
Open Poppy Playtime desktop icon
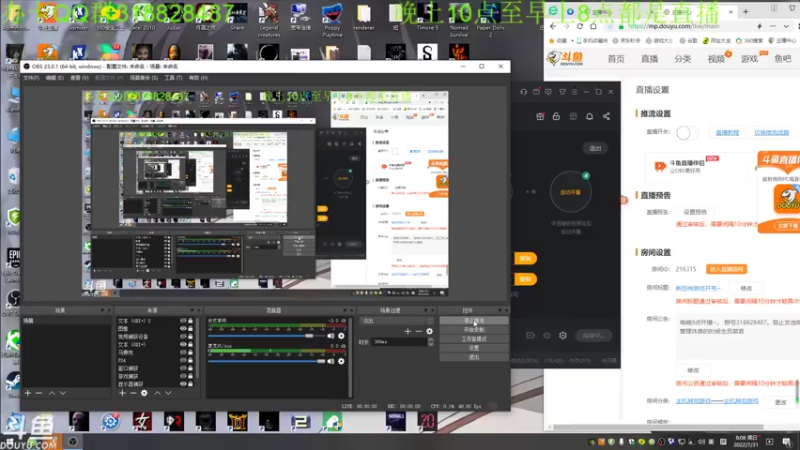click(x=332, y=20)
